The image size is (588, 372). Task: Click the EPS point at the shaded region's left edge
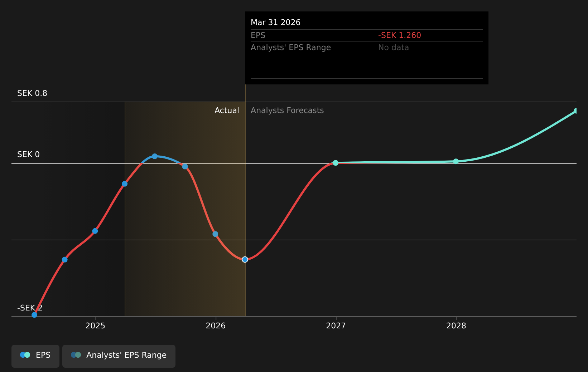click(x=125, y=184)
